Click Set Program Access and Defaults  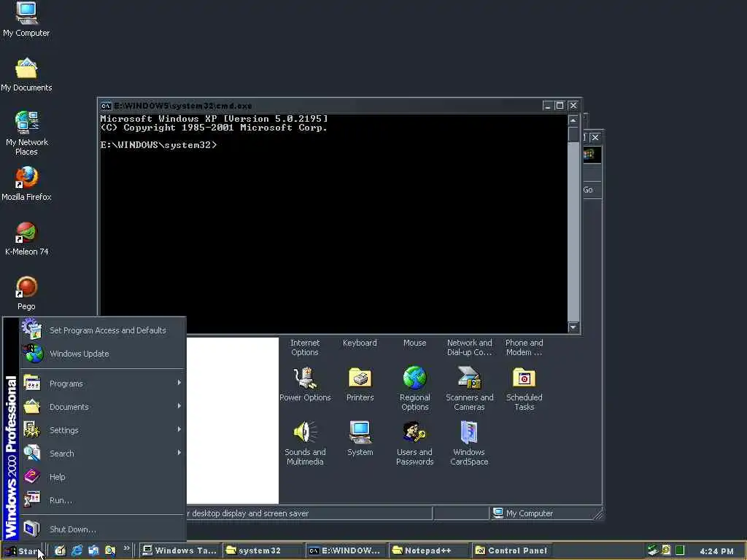coord(102,330)
